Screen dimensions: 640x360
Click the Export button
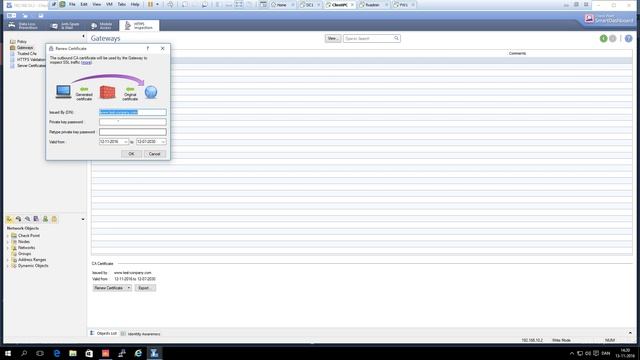coord(145,288)
